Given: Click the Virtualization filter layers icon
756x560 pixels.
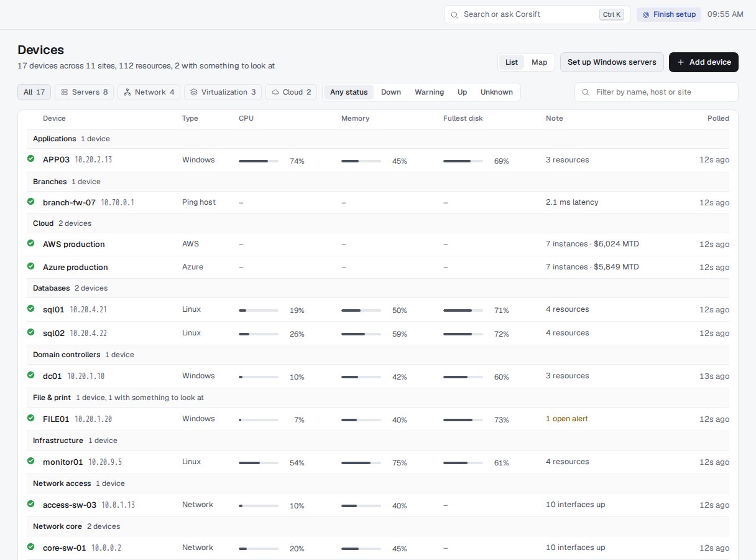Looking at the screenshot, I should [194, 92].
